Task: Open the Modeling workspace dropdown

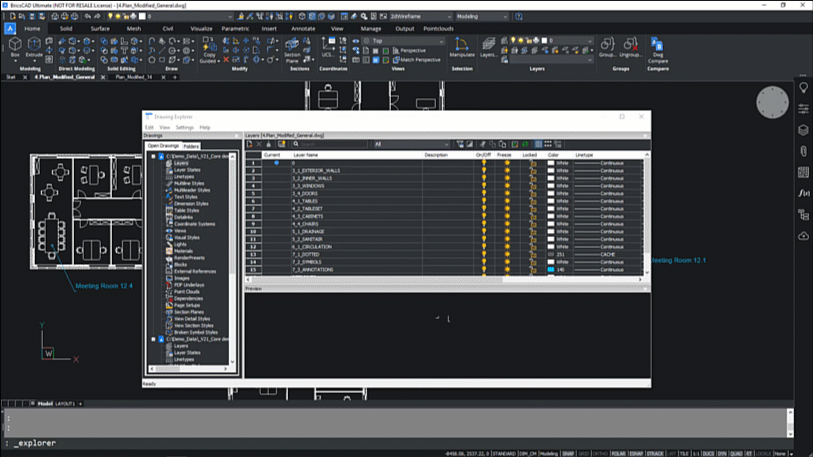Action: (x=482, y=17)
